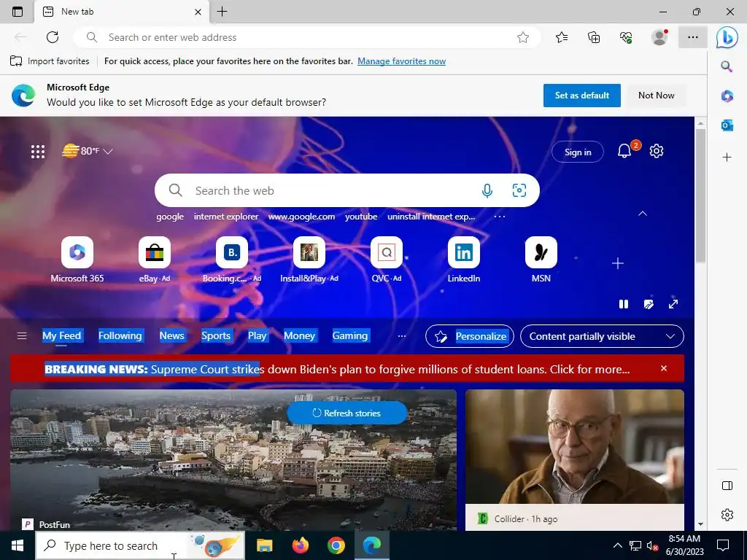Dismiss prompt with Not Now

pos(656,96)
